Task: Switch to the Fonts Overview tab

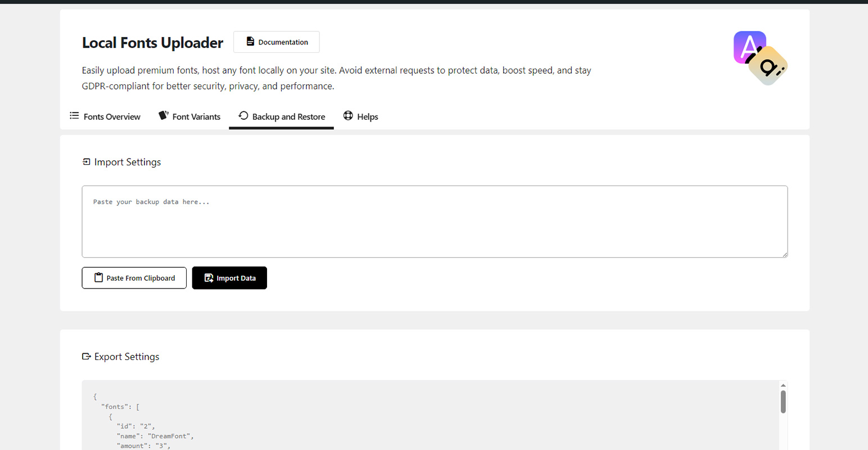Action: 105,116
